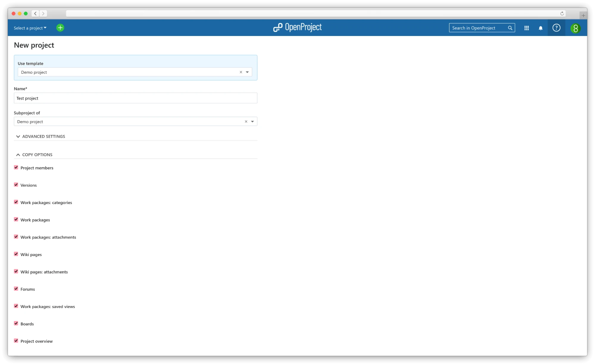Image resolution: width=595 pixels, height=364 pixels.
Task: Go back with browser back arrow
Action: coord(35,13)
